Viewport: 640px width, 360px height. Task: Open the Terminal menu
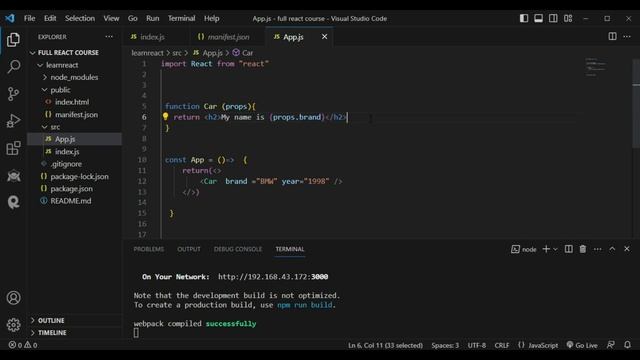click(181, 18)
